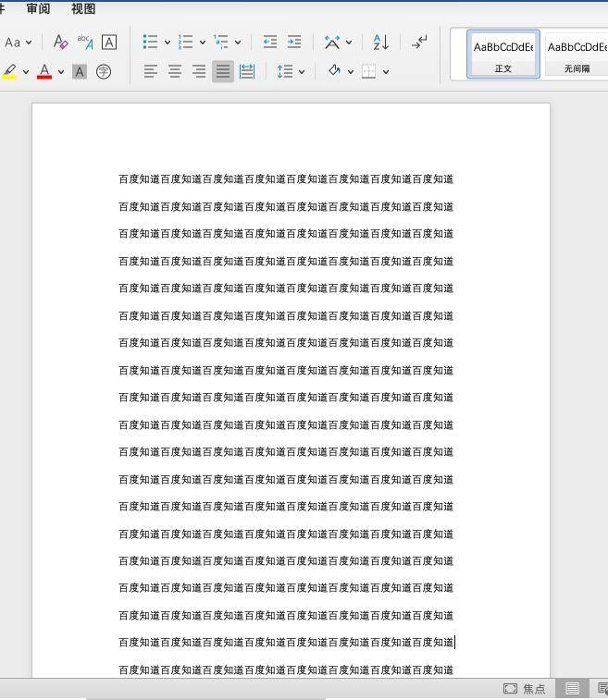Open the bullet list dropdown arrow
The height and width of the screenshot is (700, 608).
point(168,42)
